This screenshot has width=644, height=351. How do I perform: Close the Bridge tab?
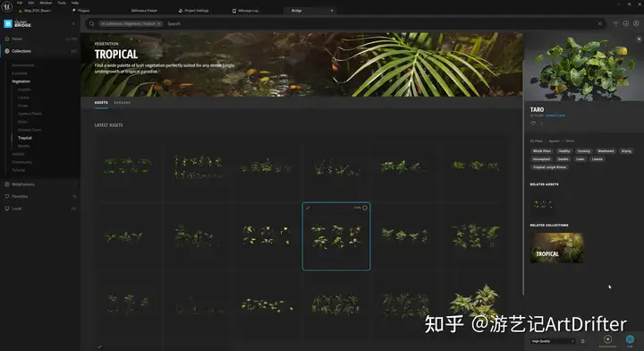point(332,10)
